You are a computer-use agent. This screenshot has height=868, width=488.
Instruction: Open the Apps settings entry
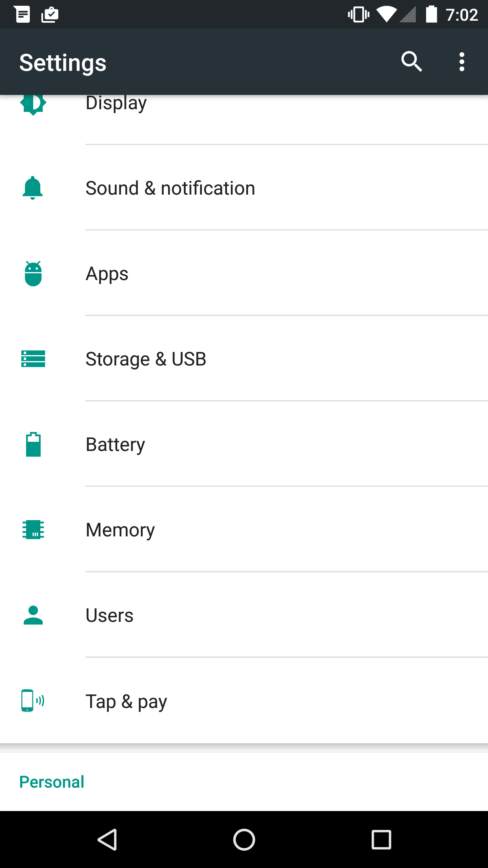[x=107, y=274]
